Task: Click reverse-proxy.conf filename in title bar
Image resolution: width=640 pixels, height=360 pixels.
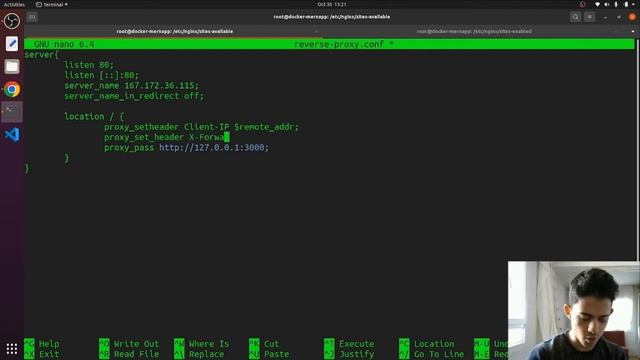Action: pyautogui.click(x=339, y=44)
